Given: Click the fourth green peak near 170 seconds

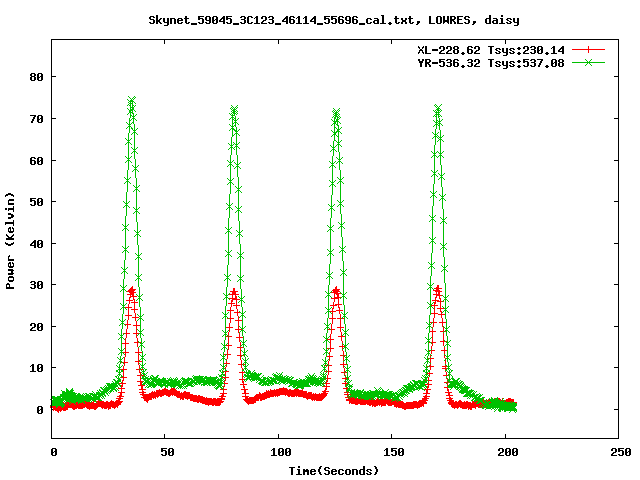Looking at the screenshot, I should [438, 108].
